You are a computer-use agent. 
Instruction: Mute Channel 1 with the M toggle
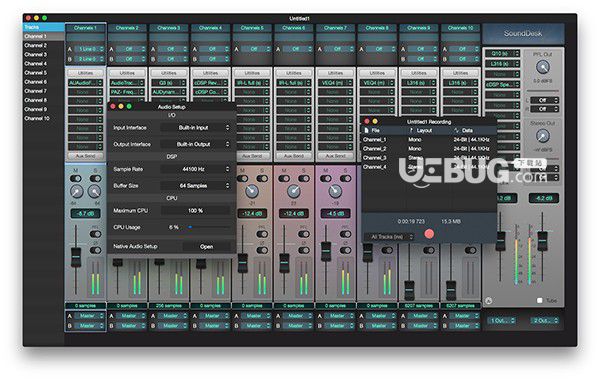pos(76,178)
